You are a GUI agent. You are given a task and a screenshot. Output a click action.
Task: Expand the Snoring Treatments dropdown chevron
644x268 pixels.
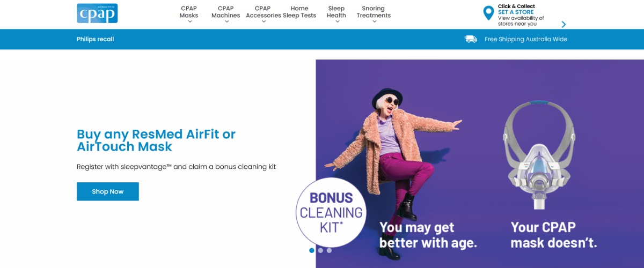click(374, 22)
